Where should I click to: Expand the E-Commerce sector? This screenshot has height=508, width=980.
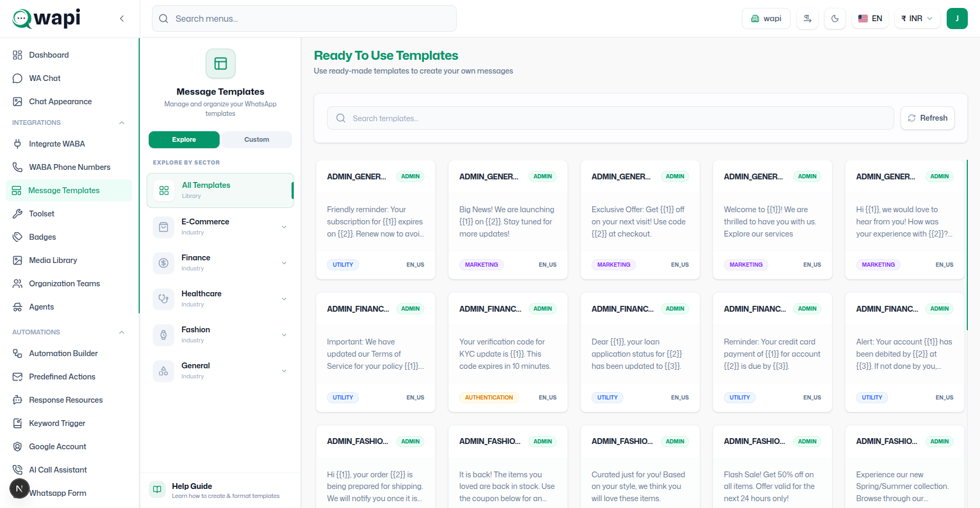pos(220,227)
